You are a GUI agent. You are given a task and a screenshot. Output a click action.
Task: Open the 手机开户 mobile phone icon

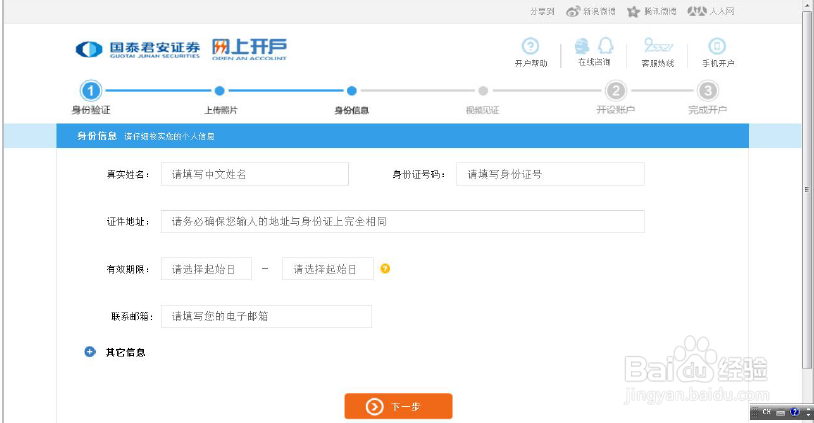[x=717, y=46]
